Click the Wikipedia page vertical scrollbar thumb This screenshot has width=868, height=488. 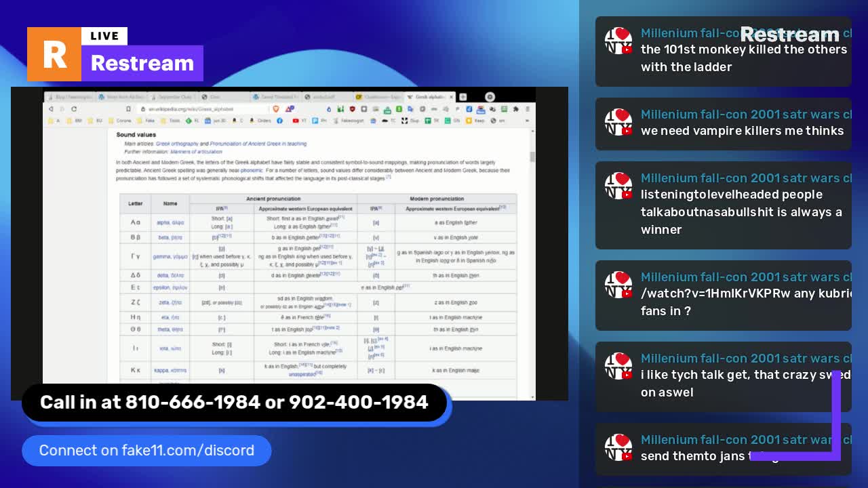pyautogui.click(x=532, y=156)
